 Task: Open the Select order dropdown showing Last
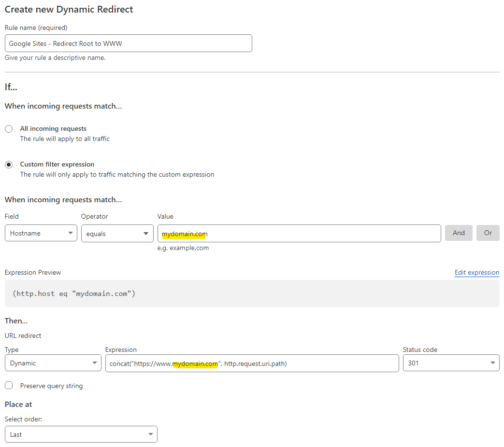(x=81, y=434)
